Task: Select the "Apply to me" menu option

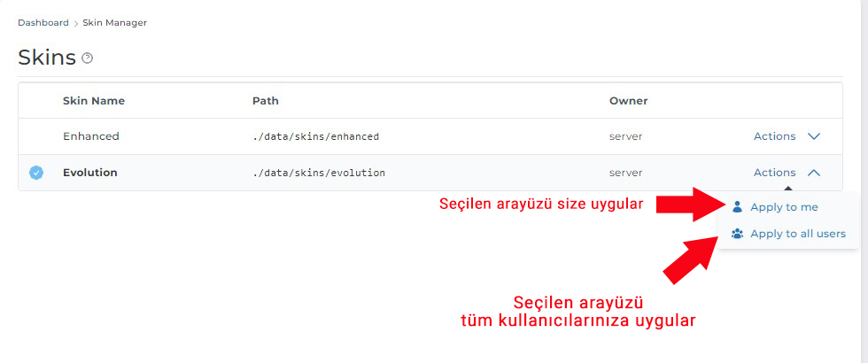Action: [784, 207]
